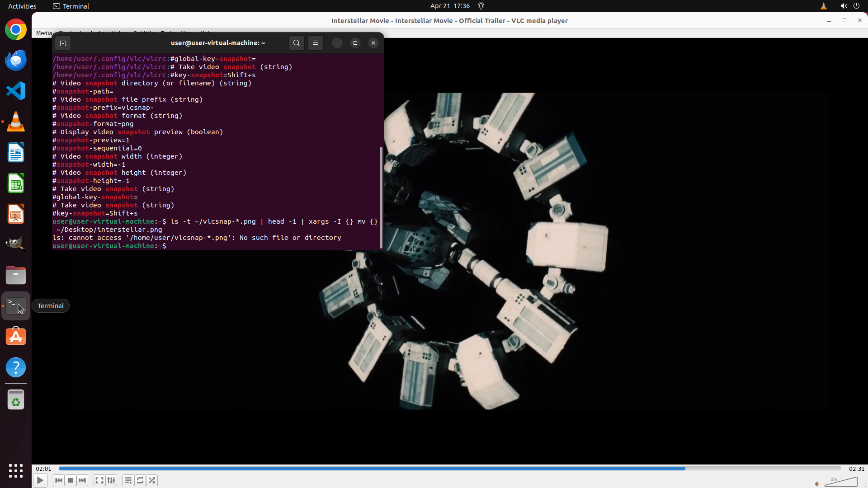Open the terminal hamburger menu
Screen dimensions: 868x488
(x=316, y=43)
